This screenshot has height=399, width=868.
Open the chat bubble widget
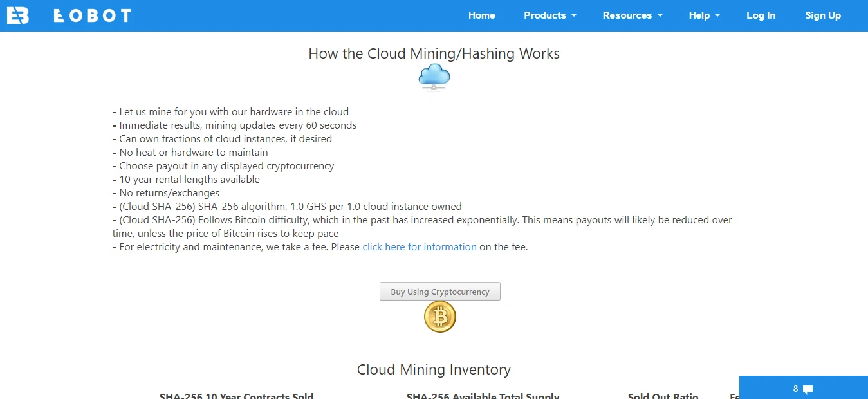click(803, 389)
